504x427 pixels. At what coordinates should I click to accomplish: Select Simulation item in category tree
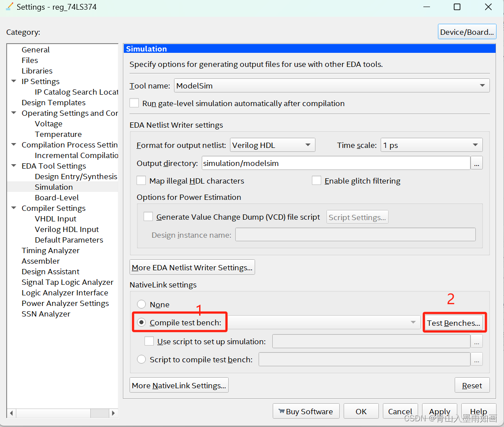(x=54, y=187)
